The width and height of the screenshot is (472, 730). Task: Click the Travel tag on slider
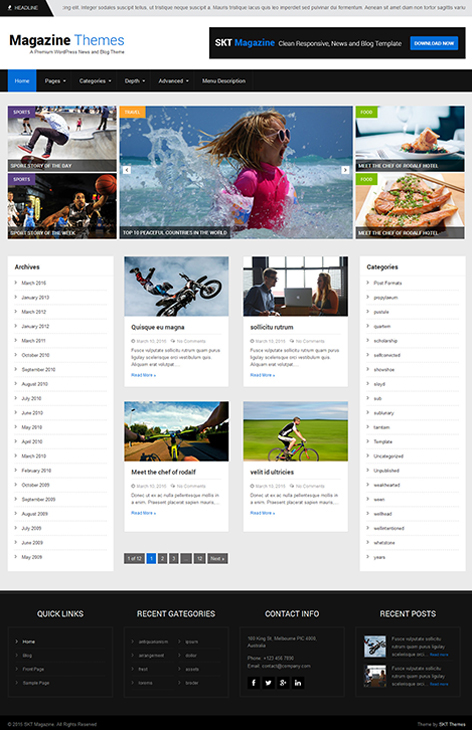click(132, 112)
